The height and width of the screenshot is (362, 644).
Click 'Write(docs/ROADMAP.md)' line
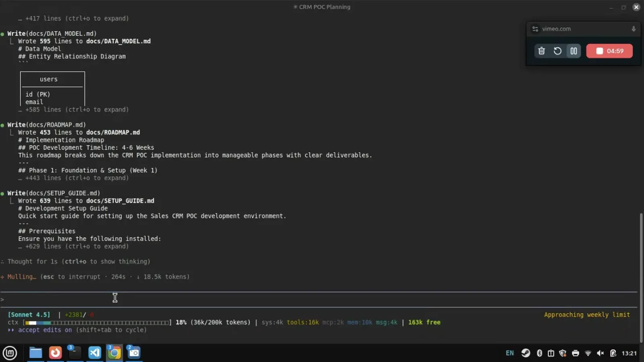coord(47,125)
